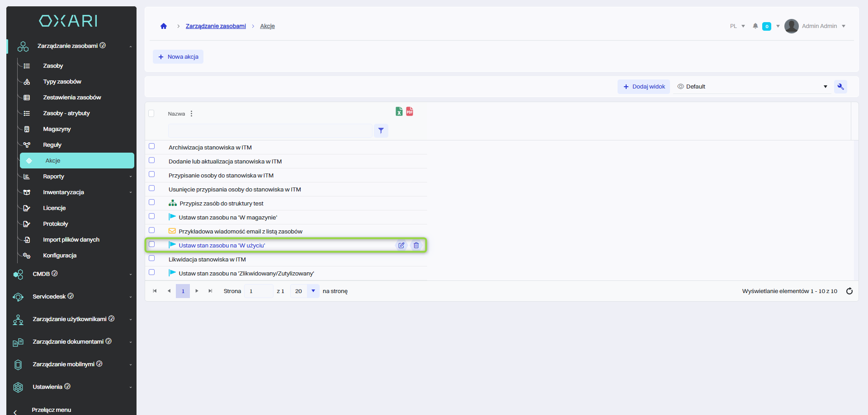Open view settings wrench icon

pyautogui.click(x=840, y=87)
